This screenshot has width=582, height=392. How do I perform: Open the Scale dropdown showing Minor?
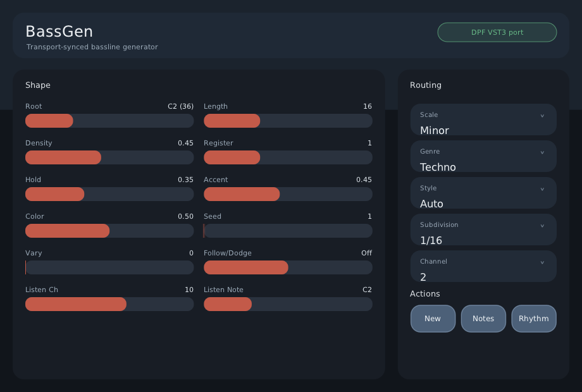(483, 119)
